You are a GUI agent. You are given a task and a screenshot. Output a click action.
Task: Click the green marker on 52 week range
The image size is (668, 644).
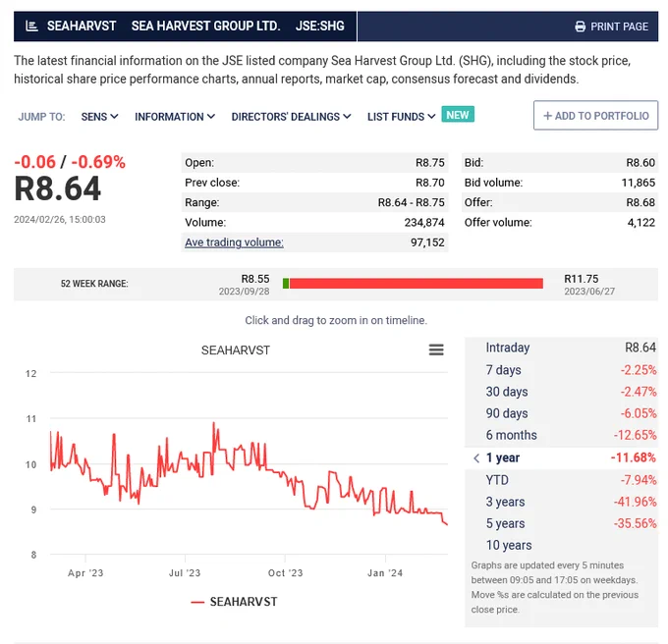click(286, 284)
